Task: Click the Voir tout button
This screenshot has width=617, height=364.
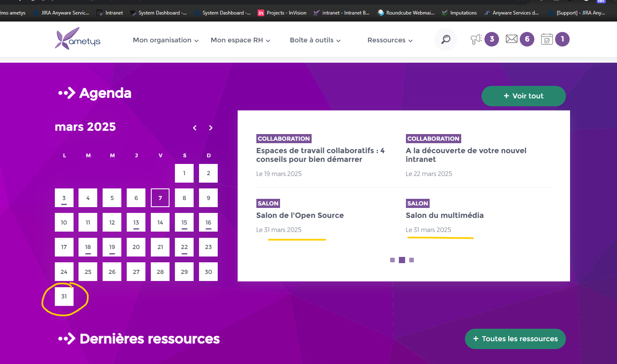Action: tap(523, 96)
